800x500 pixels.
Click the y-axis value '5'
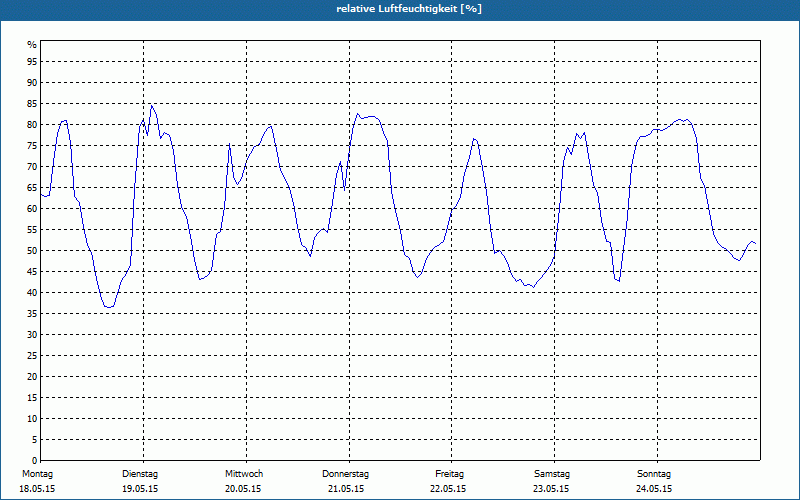point(34,440)
